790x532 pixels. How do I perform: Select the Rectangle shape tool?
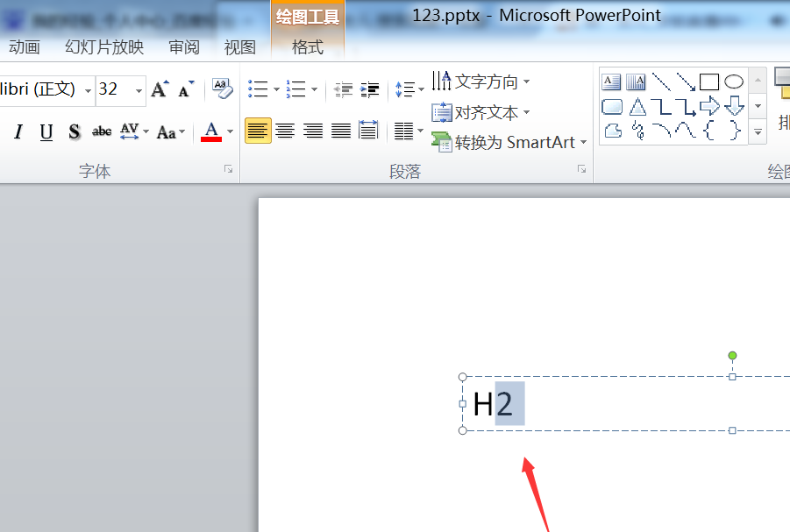click(x=708, y=82)
